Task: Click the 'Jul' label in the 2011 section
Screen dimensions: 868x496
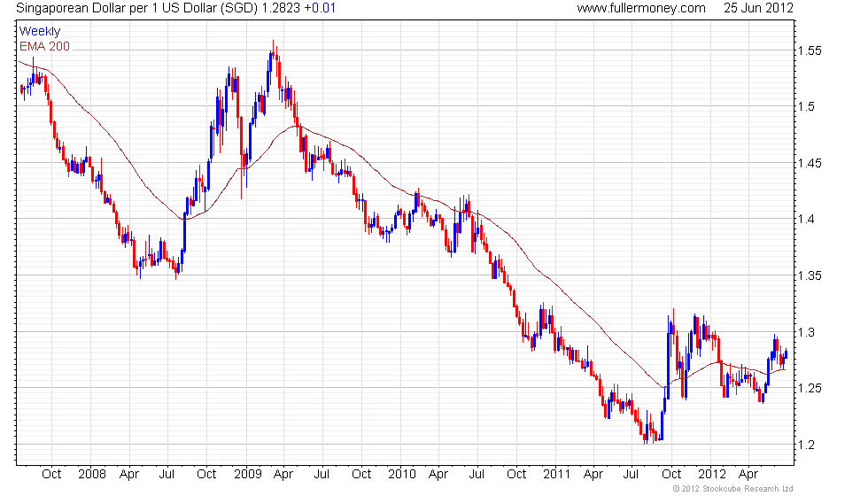Action: (631, 475)
